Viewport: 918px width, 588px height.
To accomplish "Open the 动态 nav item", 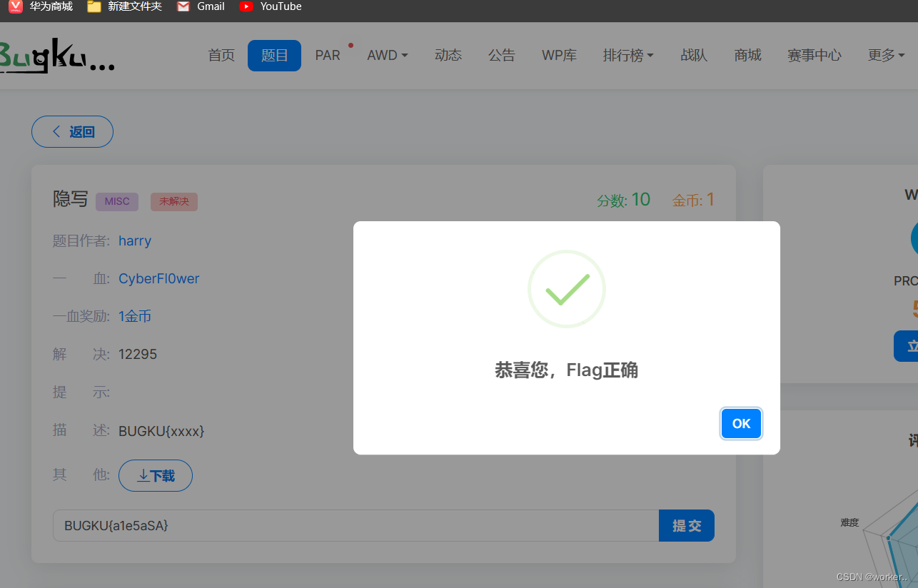I will tap(448, 56).
